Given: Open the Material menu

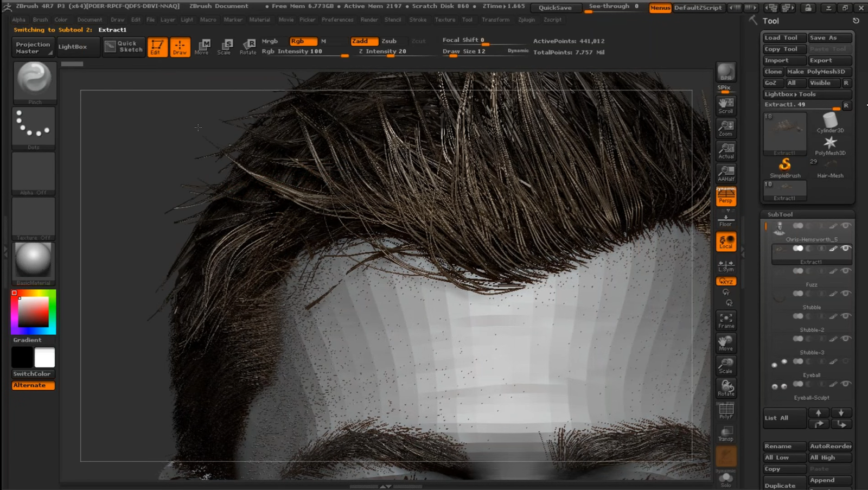Looking at the screenshot, I should tap(259, 20).
